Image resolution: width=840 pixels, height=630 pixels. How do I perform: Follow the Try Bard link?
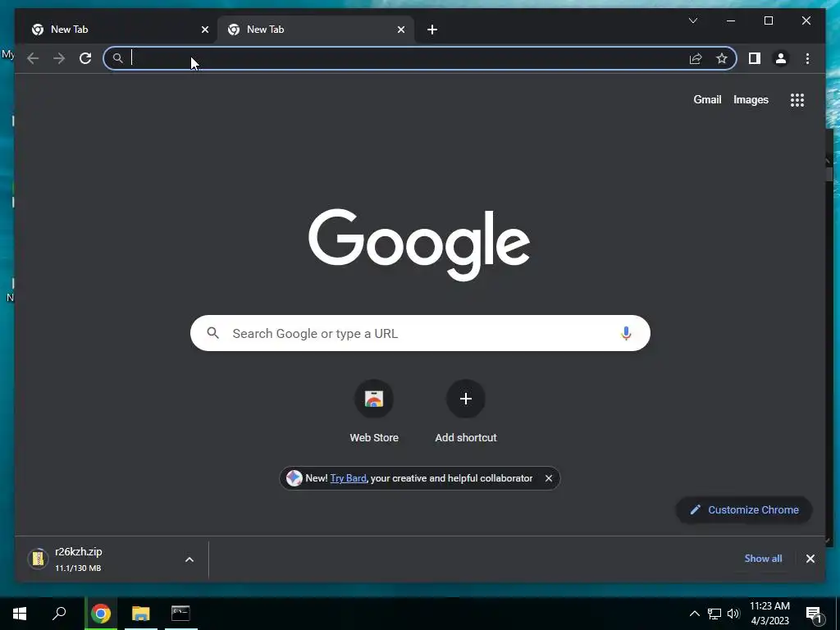[x=348, y=478]
